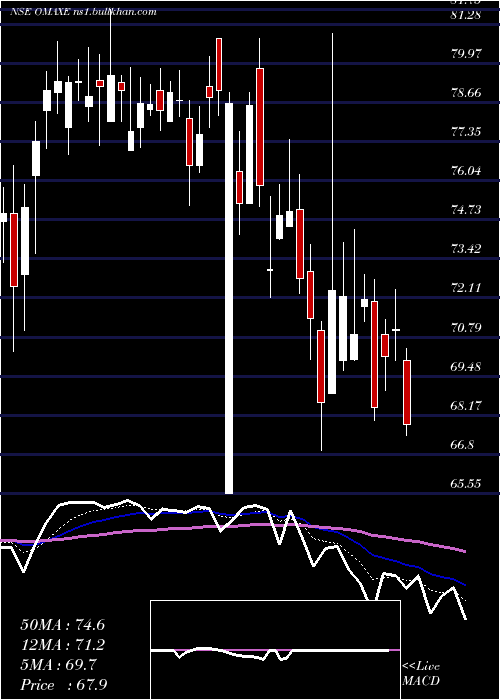
Task: Click the 73.42 price axis label
Action: (x=466, y=249)
